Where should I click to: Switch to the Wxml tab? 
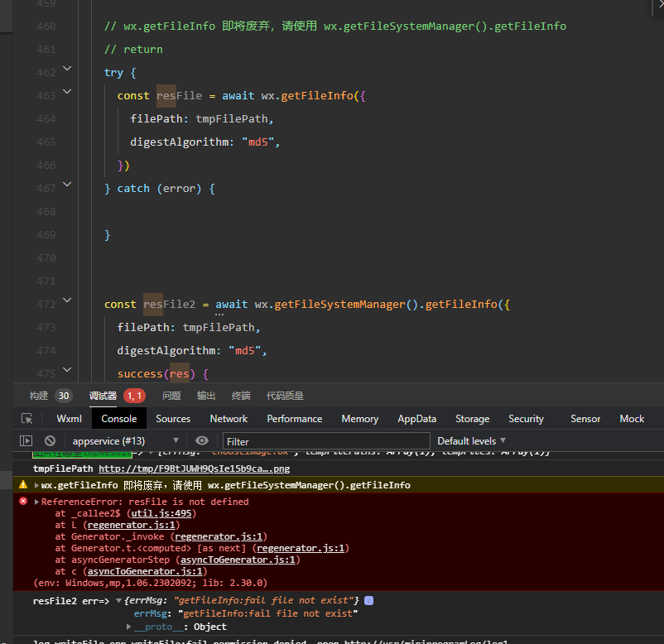pos(69,419)
